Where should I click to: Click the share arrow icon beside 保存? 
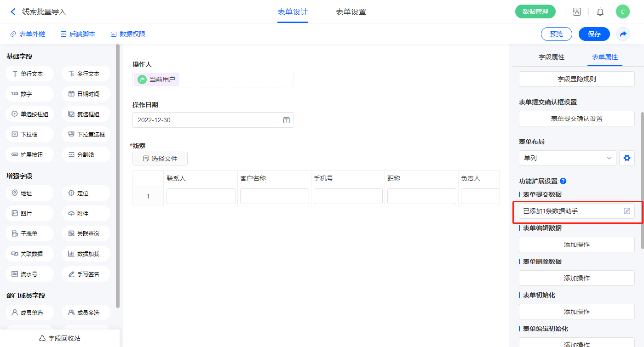click(623, 34)
